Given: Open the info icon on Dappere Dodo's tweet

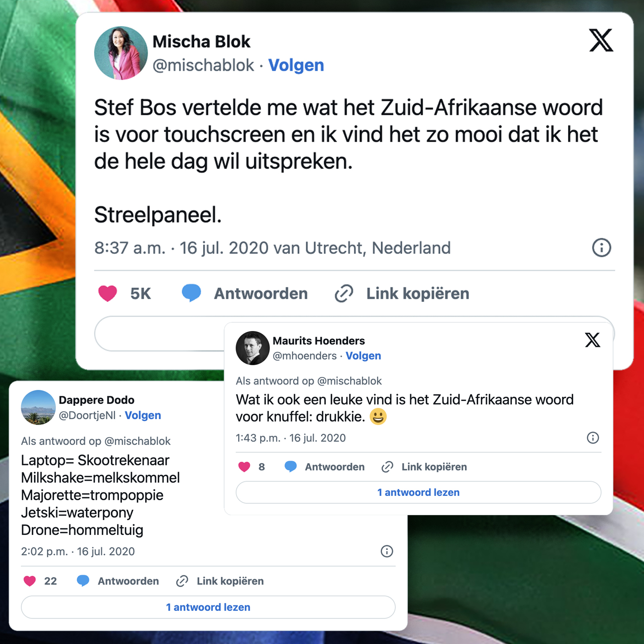Looking at the screenshot, I should tap(387, 551).
